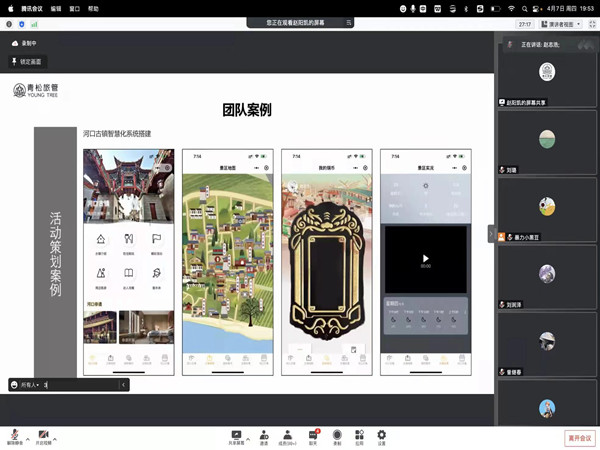
Task: Open the 应用 apps icon
Action: pos(359,435)
